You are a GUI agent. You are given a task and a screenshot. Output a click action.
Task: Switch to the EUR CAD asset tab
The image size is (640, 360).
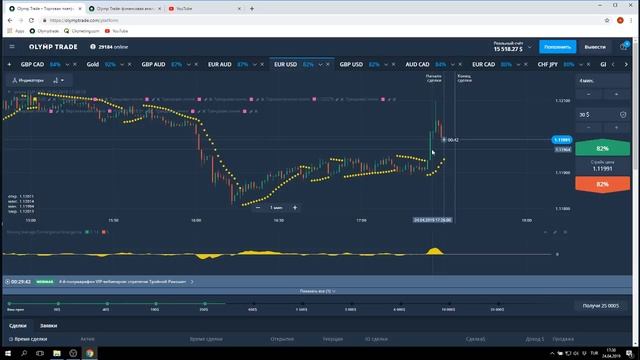(x=483, y=64)
